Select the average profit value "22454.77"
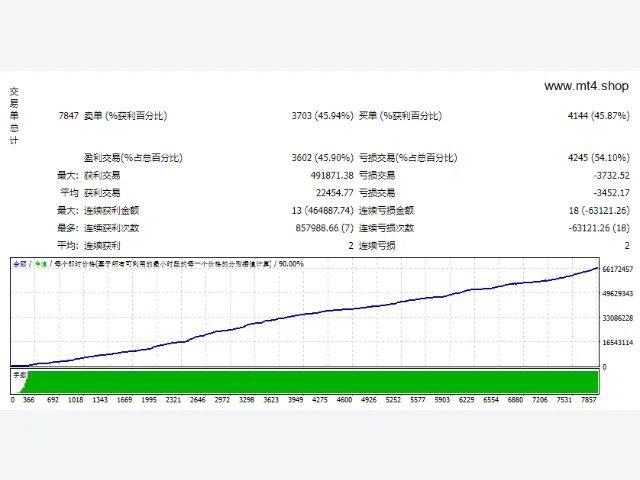Screen dimensions: 640x480 tap(334, 193)
